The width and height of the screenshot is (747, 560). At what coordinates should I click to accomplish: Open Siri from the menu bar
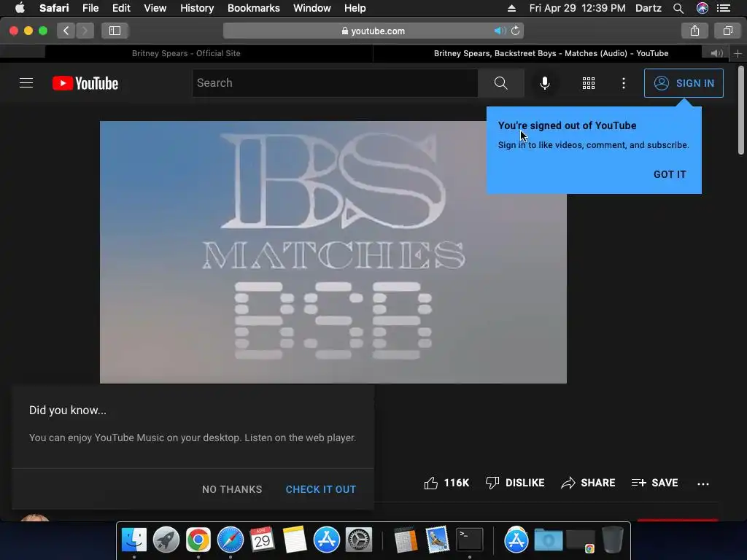pos(702,8)
